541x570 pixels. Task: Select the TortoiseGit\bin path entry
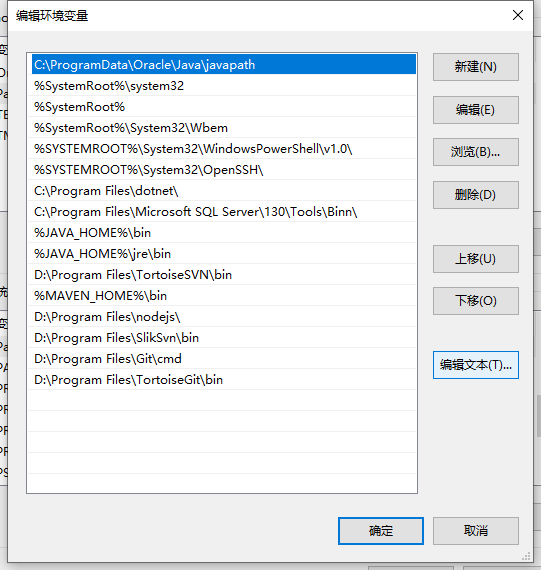point(222,380)
